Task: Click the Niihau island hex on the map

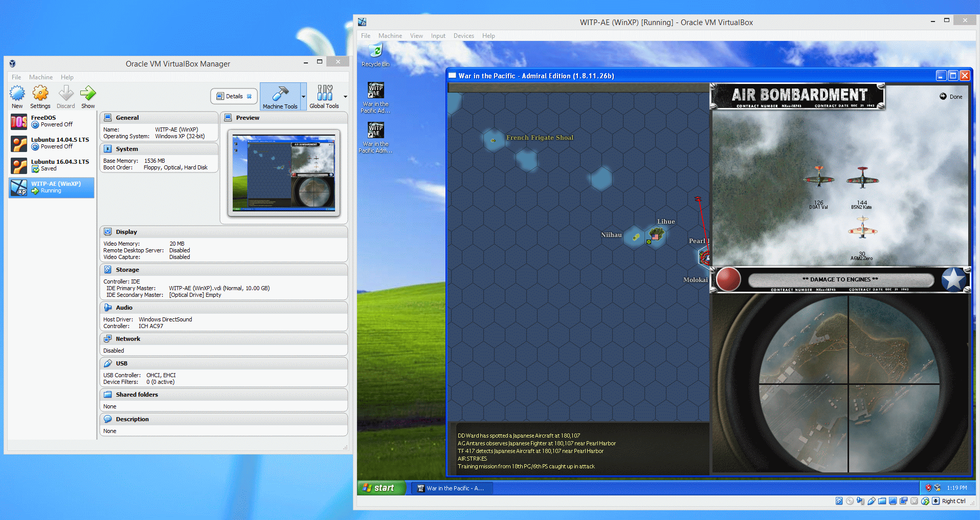Action: 635,237
